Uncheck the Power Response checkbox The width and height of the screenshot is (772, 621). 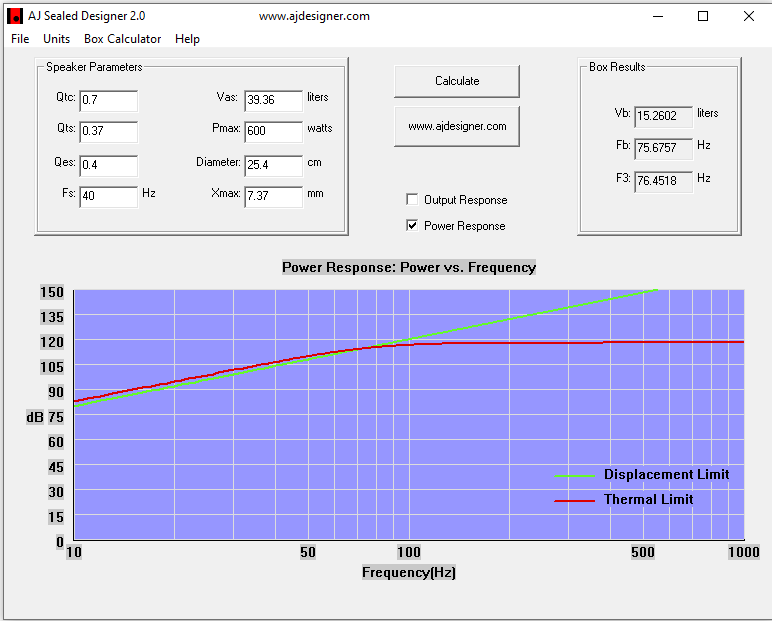(x=412, y=226)
